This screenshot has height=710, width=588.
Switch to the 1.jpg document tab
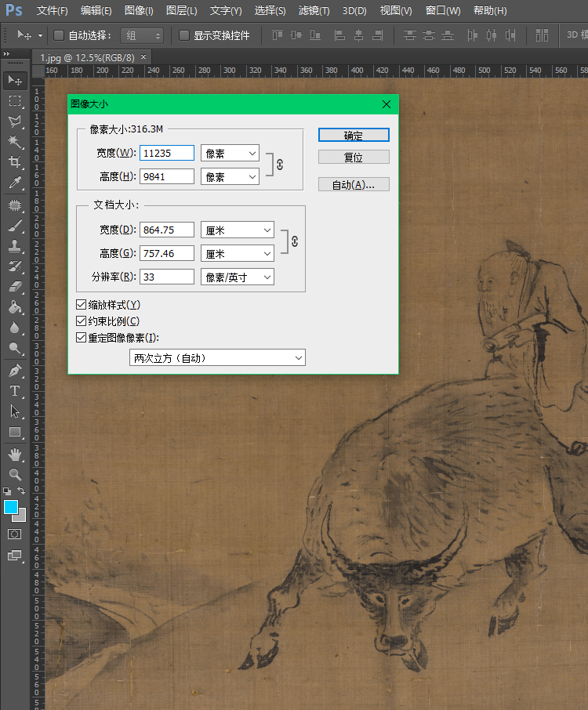(88, 57)
